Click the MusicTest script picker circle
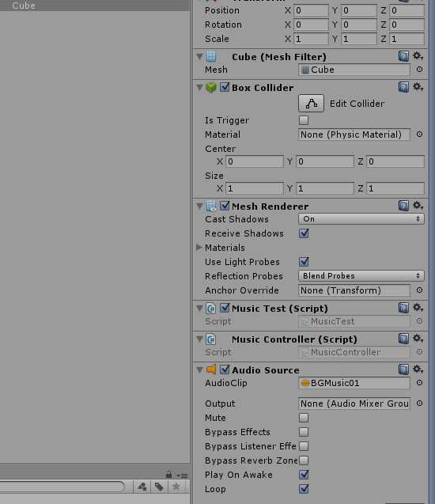Screen dimensions: 435x504 pyautogui.click(x=420, y=321)
